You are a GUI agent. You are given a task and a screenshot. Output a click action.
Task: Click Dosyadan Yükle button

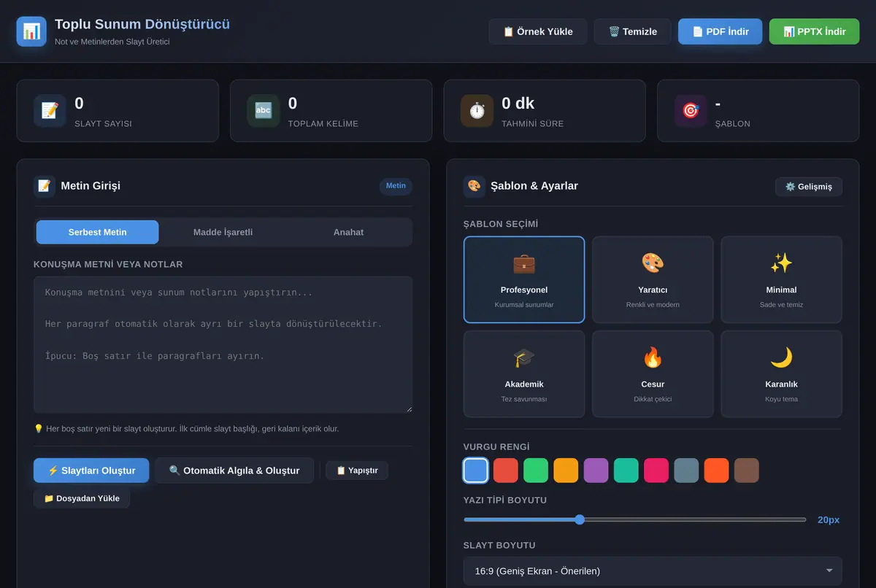pos(82,498)
